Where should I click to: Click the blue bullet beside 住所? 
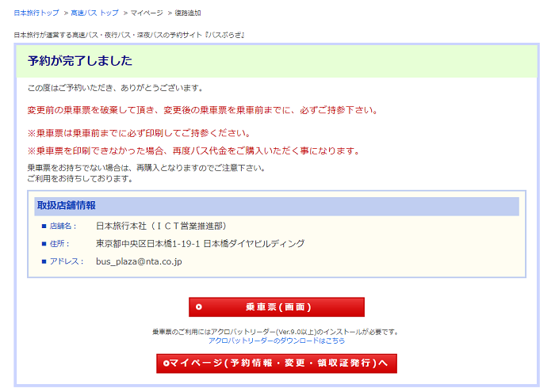point(44,244)
